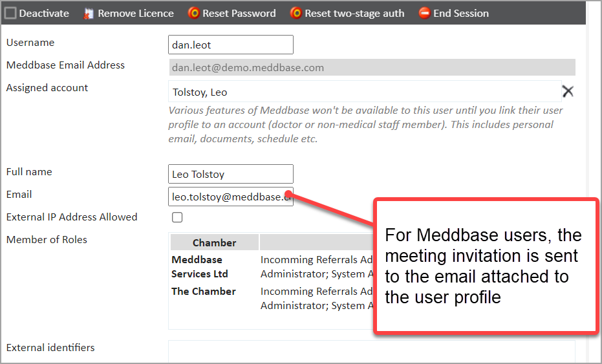
Task: Click the Meddbase Email Address field
Action: click(371, 67)
